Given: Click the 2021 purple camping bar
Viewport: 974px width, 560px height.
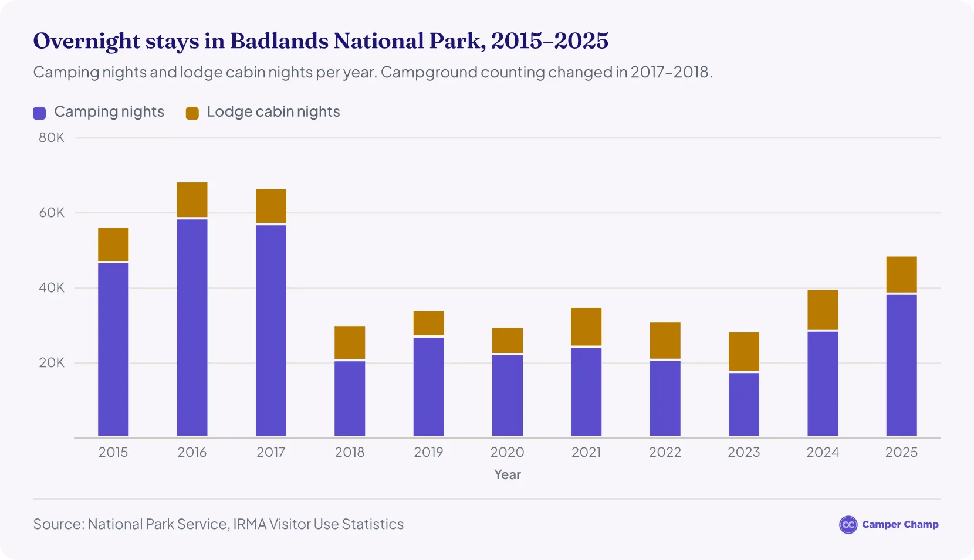Looking at the screenshot, I should coord(586,392).
